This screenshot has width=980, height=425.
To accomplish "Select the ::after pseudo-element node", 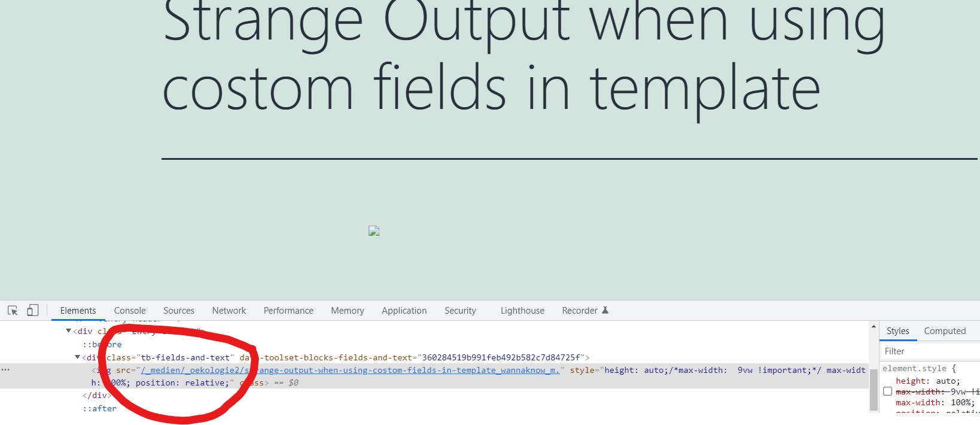I will click(100, 408).
